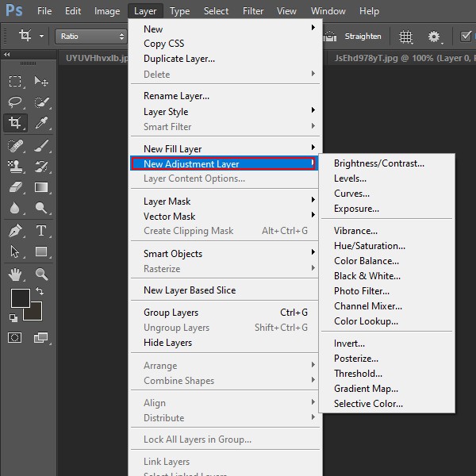Choose New Layer Based Slice
Viewport: 476px width, 476px height.
point(225,290)
